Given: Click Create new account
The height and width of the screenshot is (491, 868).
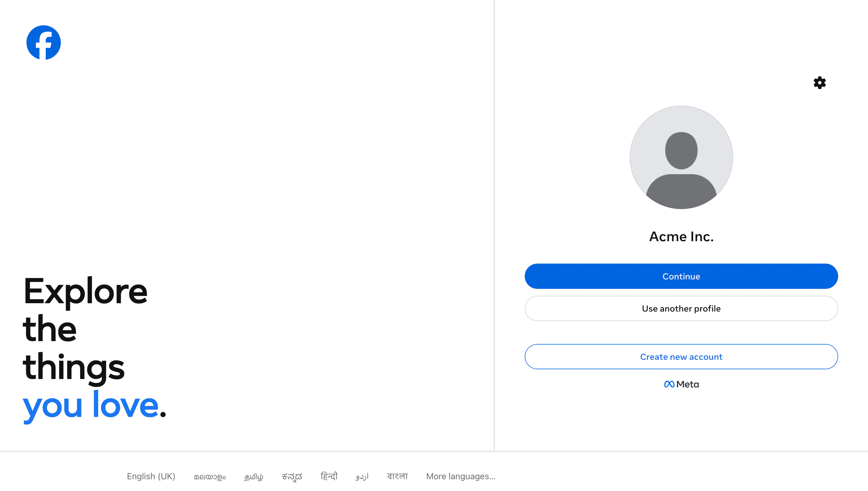Looking at the screenshot, I should (681, 357).
